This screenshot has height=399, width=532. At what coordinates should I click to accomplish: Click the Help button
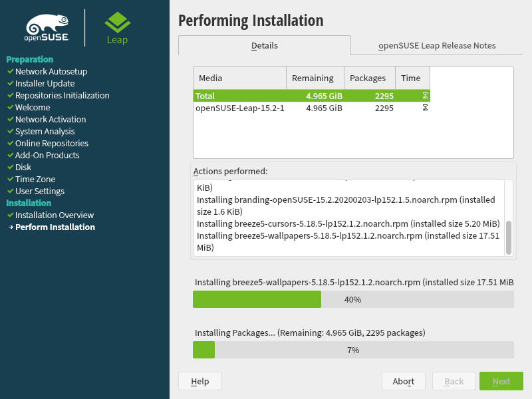click(x=200, y=381)
